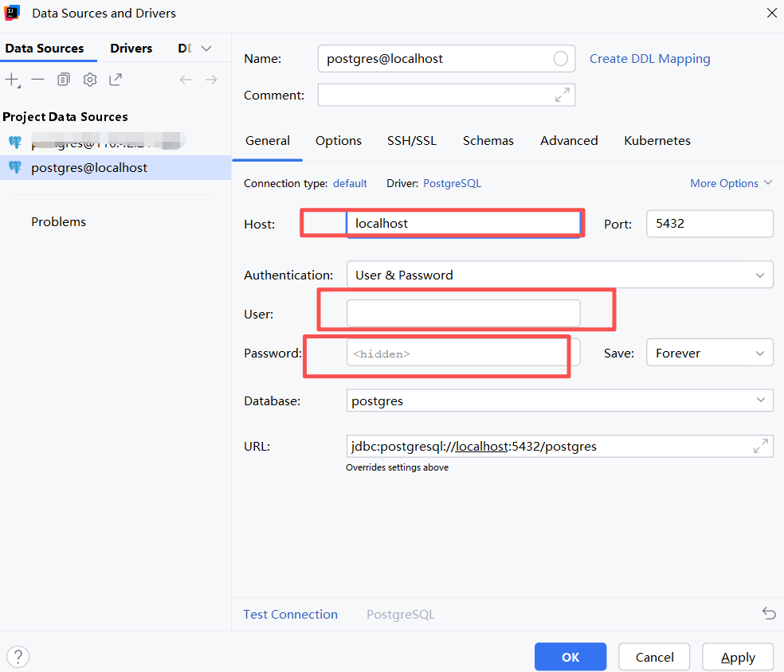
Task: Open More Options dropdown
Action: click(x=731, y=183)
